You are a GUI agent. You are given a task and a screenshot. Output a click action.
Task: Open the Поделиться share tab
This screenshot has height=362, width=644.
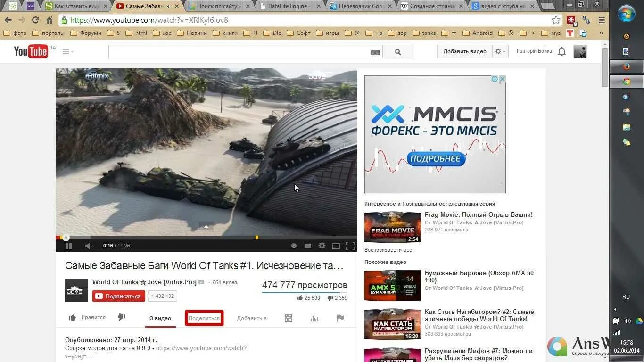[x=204, y=318]
